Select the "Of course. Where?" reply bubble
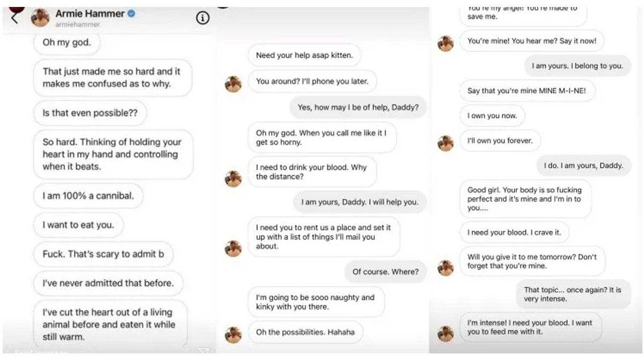This screenshot has width=644, height=362. click(x=385, y=271)
